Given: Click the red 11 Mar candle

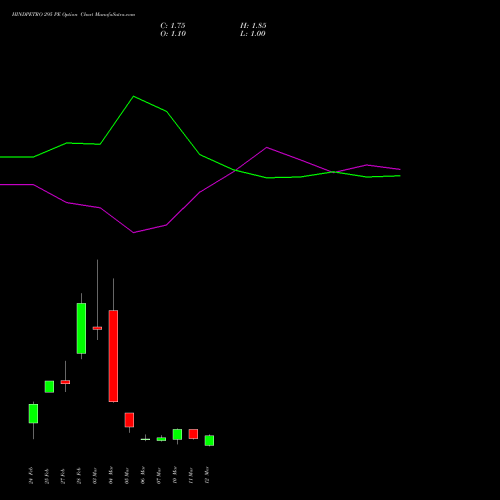Looking at the screenshot, I should (x=193, y=434).
